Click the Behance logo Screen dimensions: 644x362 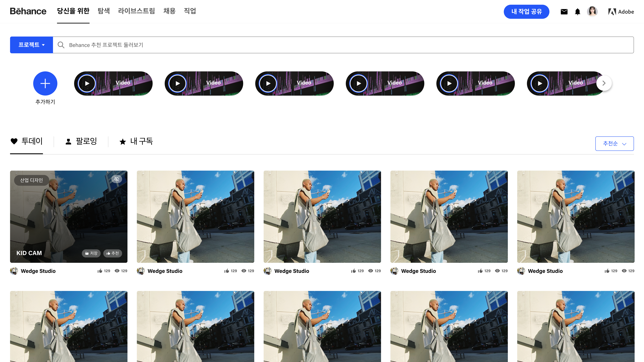[x=28, y=11]
